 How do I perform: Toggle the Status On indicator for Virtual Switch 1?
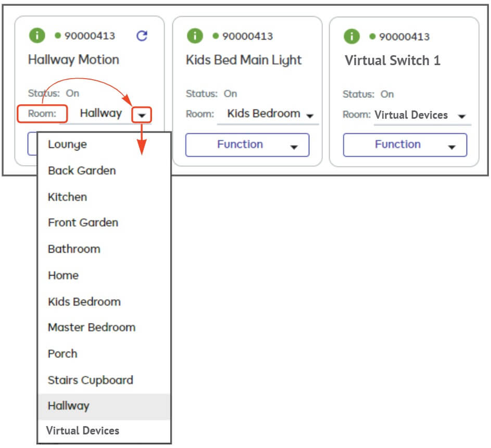[x=386, y=95]
